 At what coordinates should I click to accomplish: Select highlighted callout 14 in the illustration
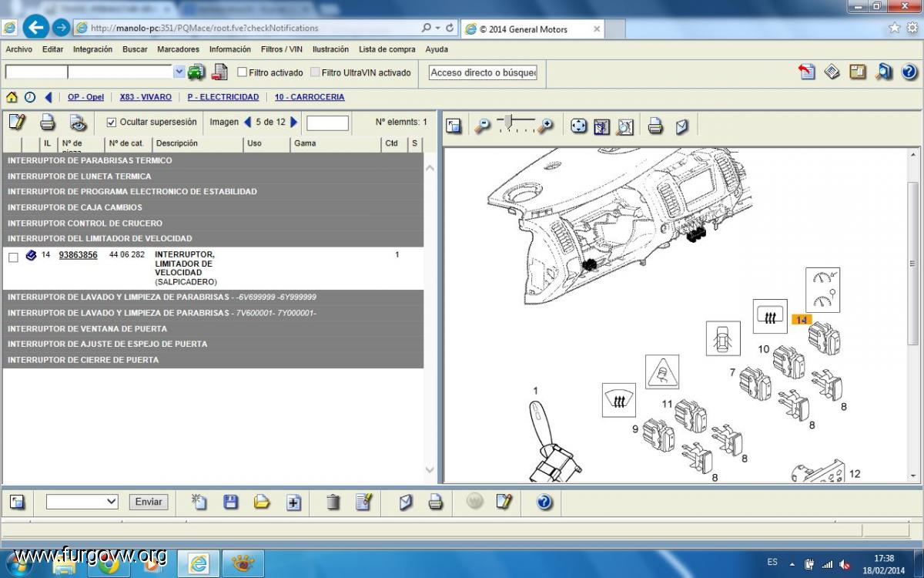(x=802, y=320)
